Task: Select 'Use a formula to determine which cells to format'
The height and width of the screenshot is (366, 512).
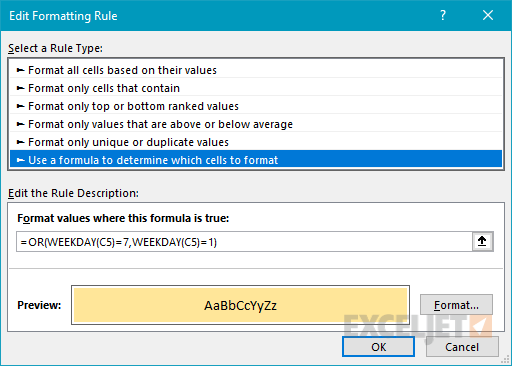Action: click(x=256, y=160)
